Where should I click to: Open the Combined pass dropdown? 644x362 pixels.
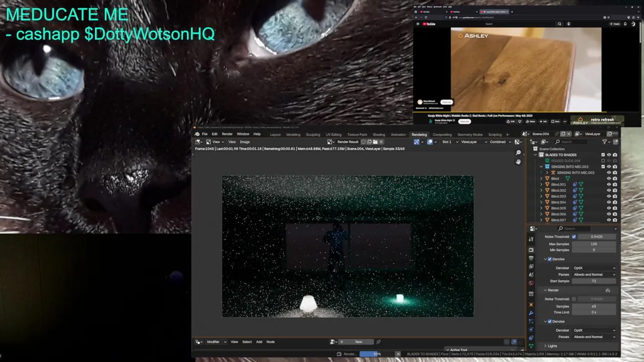[502, 142]
